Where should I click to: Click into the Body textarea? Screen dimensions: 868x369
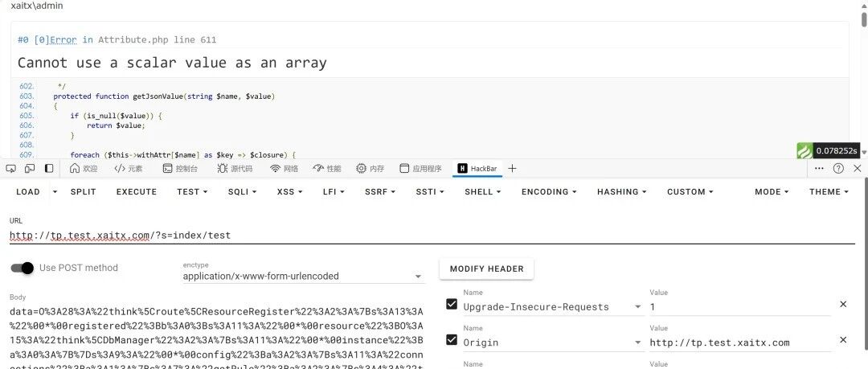pos(217,336)
